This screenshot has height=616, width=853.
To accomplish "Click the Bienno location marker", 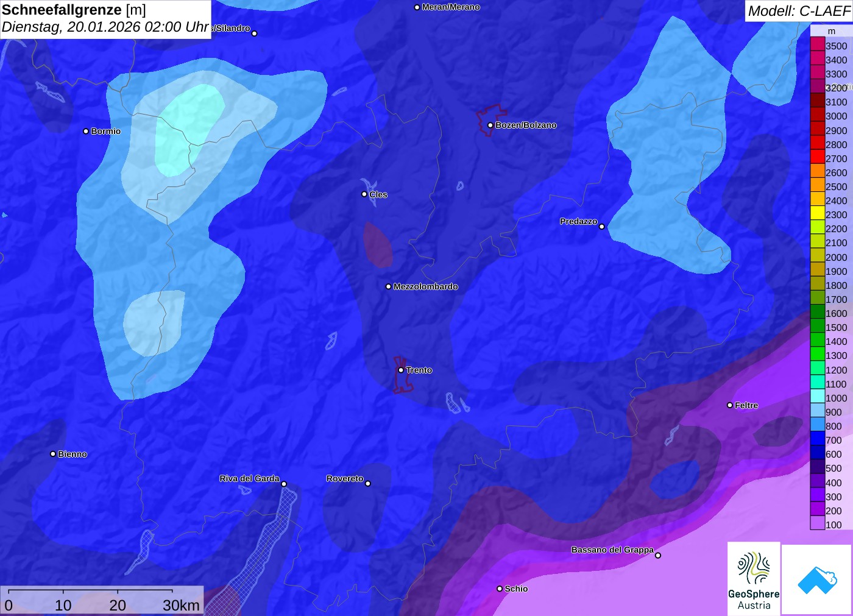I will pos(53,454).
